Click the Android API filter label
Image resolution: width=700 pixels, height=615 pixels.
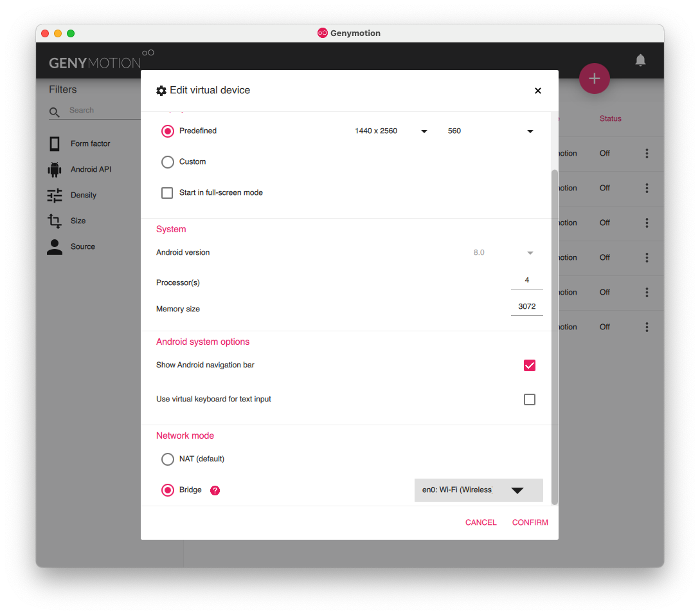point(91,169)
